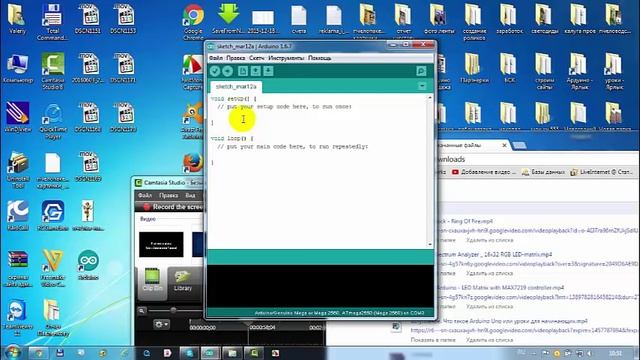Image resolution: width=640 pixels, height=360 pixels.
Task: Click the Arduino editor scroll-up arrow
Action: (x=430, y=98)
